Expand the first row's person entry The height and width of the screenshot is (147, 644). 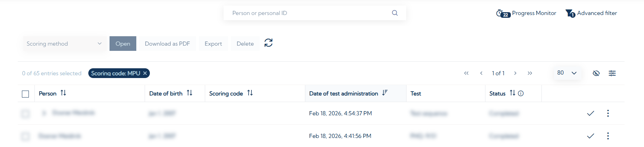pyautogui.click(x=44, y=113)
